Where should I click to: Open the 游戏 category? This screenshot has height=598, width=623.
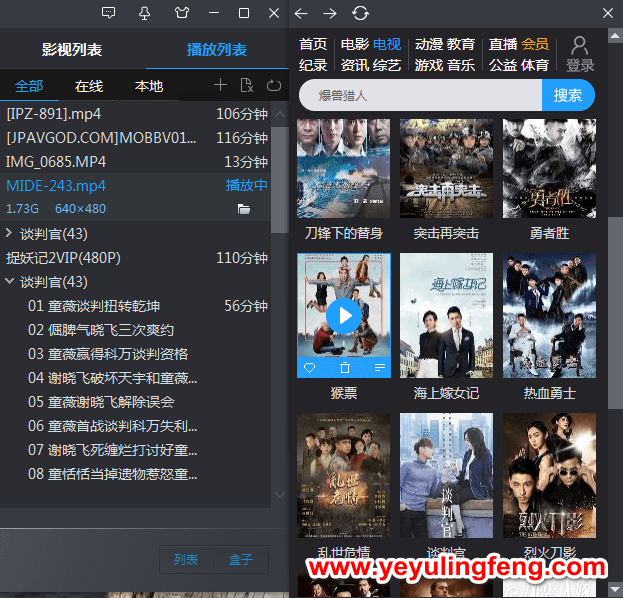pyautogui.click(x=429, y=65)
